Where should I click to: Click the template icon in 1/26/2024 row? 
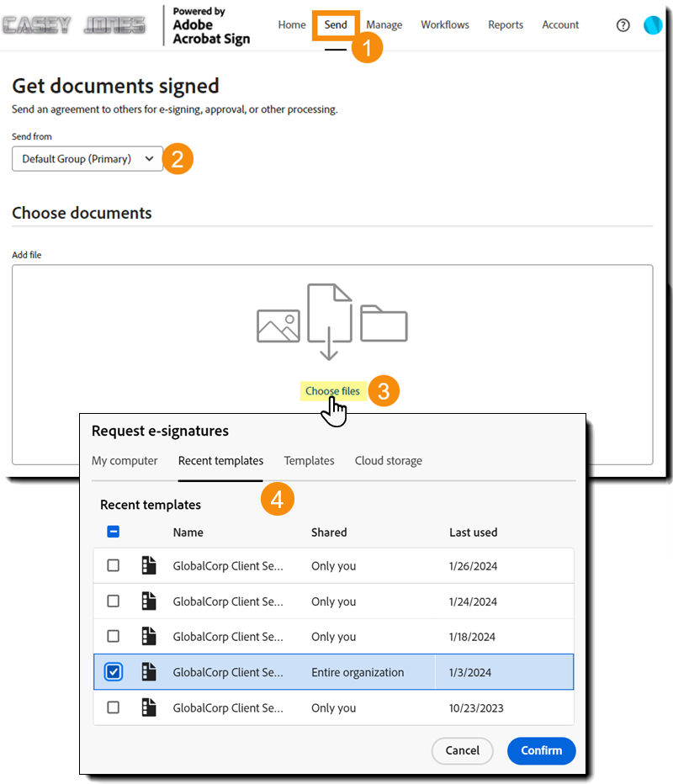(149, 566)
